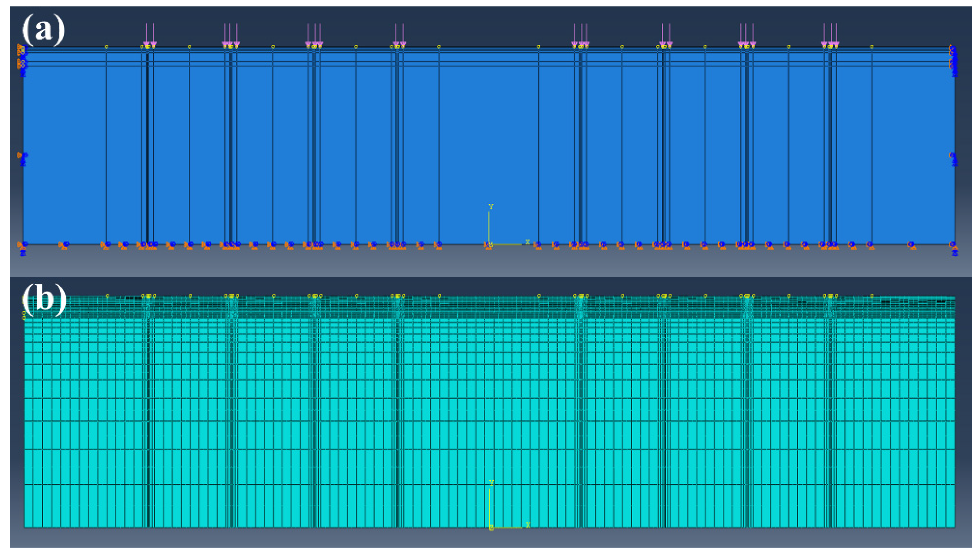Select mid-height boundary condition symbol on left edge

click(22, 158)
